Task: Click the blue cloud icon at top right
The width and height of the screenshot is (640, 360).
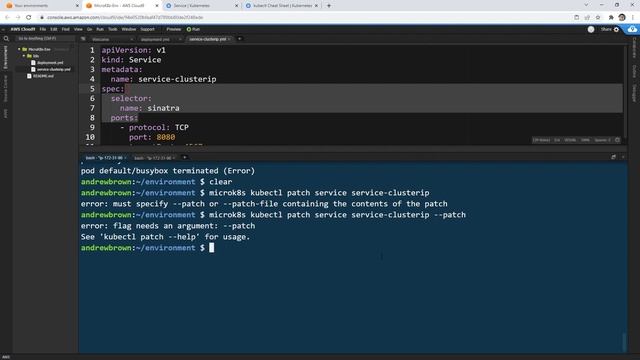Action: pos(632,29)
